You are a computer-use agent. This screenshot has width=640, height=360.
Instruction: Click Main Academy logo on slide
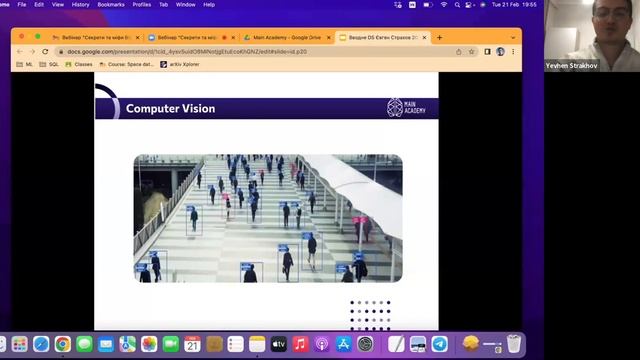click(x=406, y=108)
